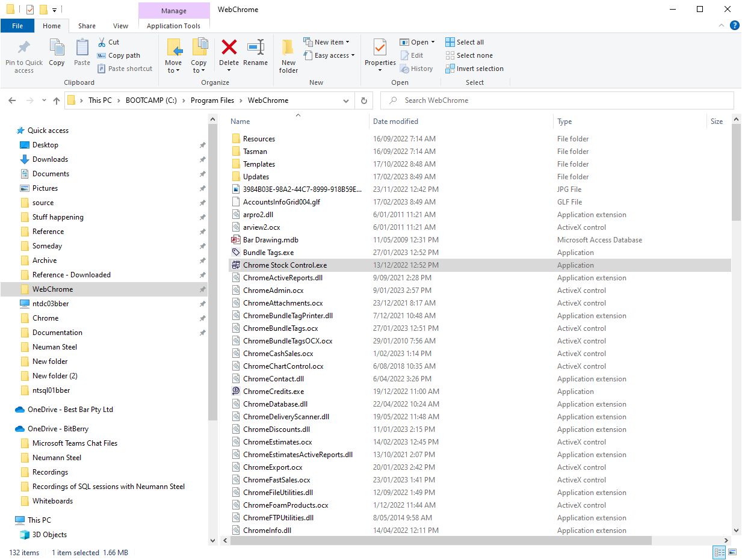
Task: Select 3D Objects in navigation pane
Action: click(x=49, y=535)
